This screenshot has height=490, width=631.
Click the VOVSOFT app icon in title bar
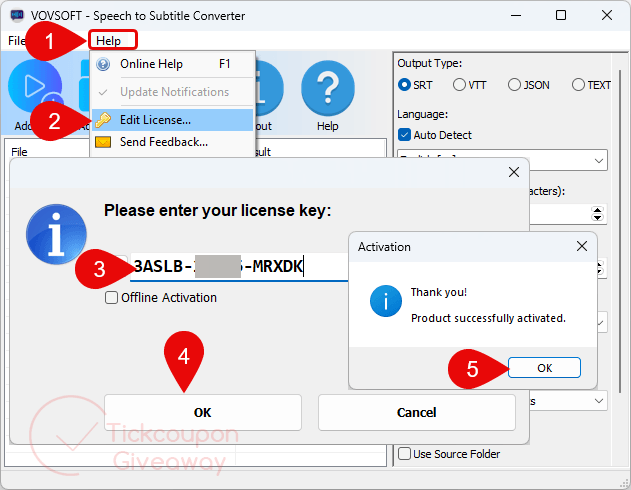17,15
